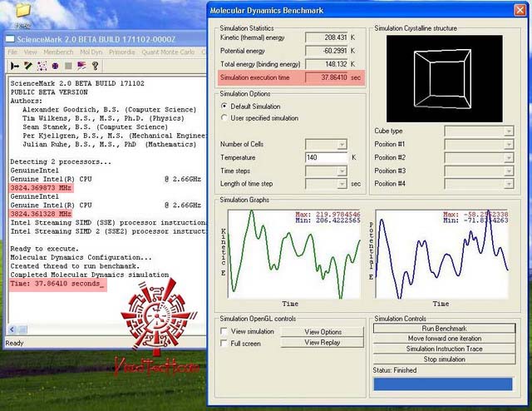Click the Stop simulation button
The image size is (532, 411).
[x=444, y=359]
